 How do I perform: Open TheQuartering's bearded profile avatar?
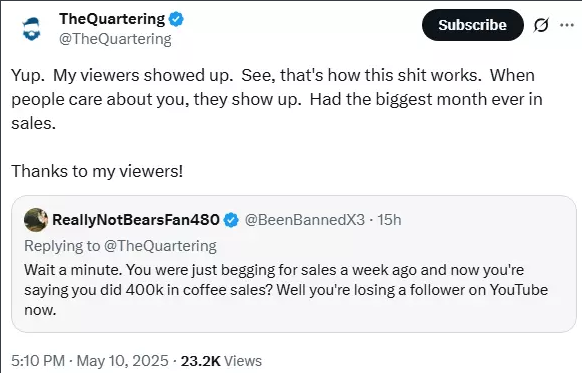click(x=31, y=28)
